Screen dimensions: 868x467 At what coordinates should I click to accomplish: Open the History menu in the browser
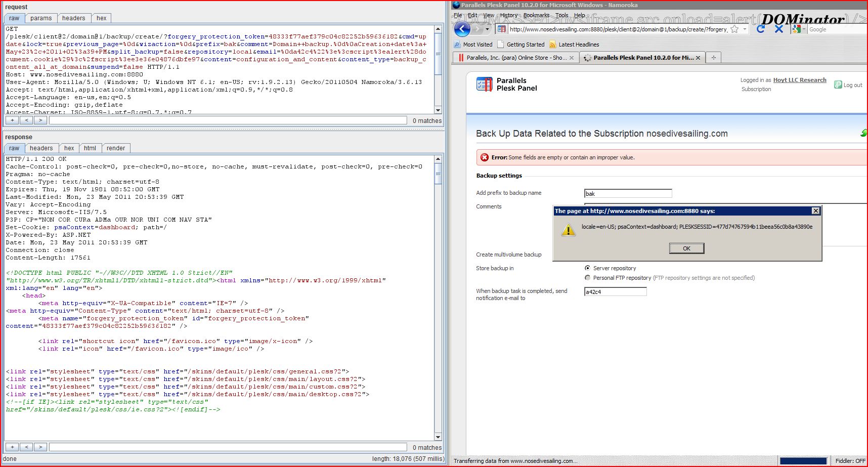[x=509, y=15]
